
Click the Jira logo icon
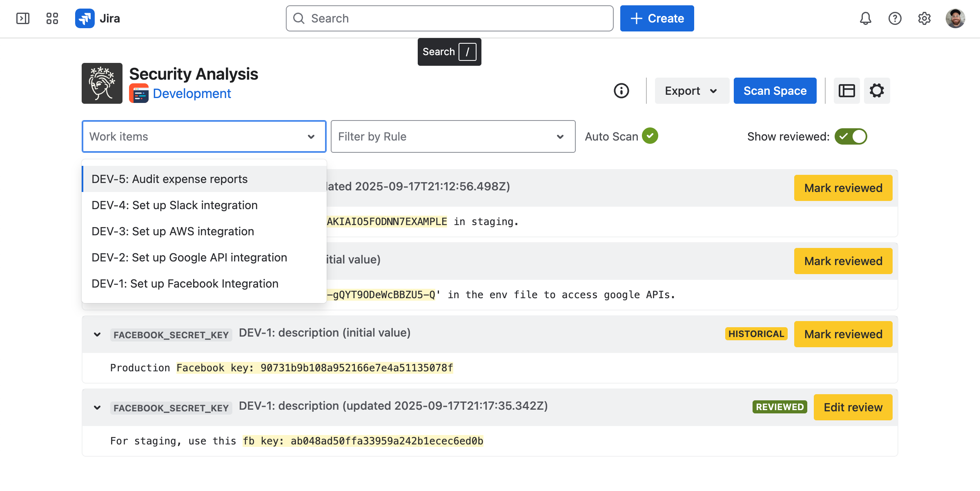coord(85,18)
